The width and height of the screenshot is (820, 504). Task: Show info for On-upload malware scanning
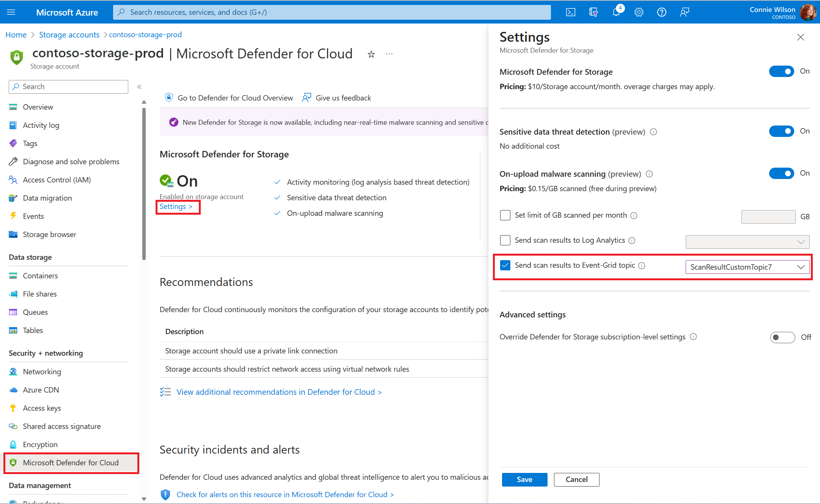[649, 174]
